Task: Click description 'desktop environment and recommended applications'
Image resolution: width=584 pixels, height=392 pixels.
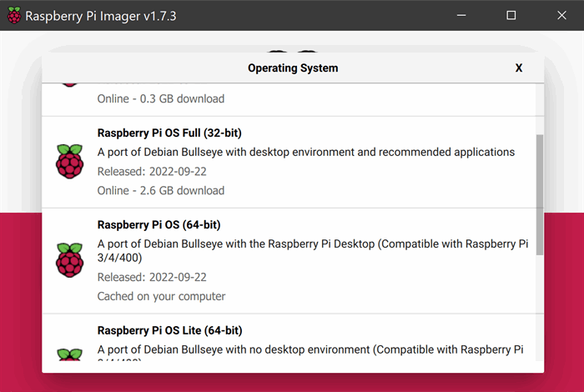Action: [x=306, y=153]
